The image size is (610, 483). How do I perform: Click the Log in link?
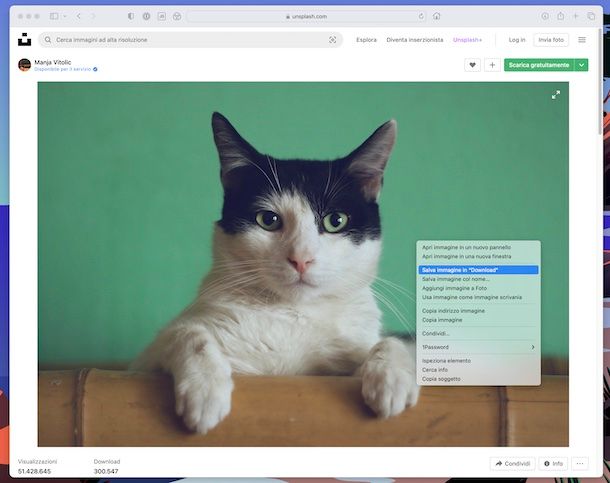[517, 40]
